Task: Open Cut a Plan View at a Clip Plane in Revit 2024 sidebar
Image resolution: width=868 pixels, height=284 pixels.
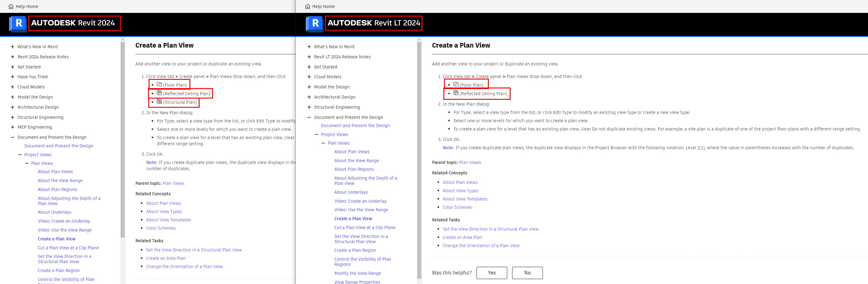Action: click(68, 247)
